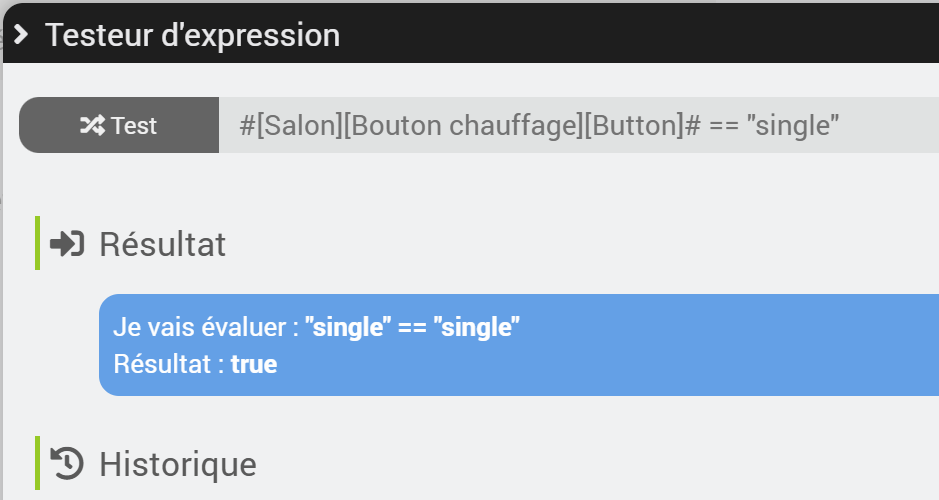Click the shuffle icon inside Test button
This screenshot has height=500, width=939.
pyautogui.click(x=92, y=125)
